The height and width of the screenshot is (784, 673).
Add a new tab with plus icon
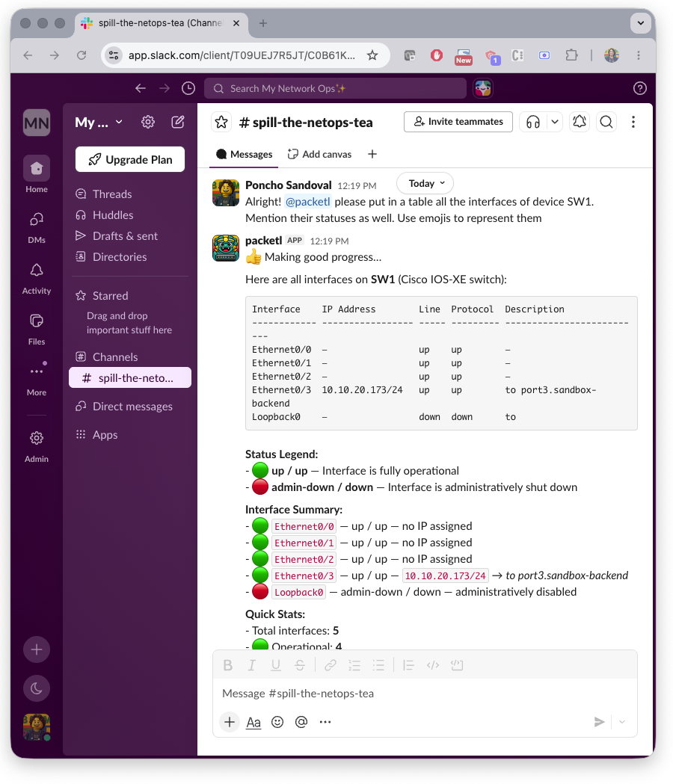(372, 155)
